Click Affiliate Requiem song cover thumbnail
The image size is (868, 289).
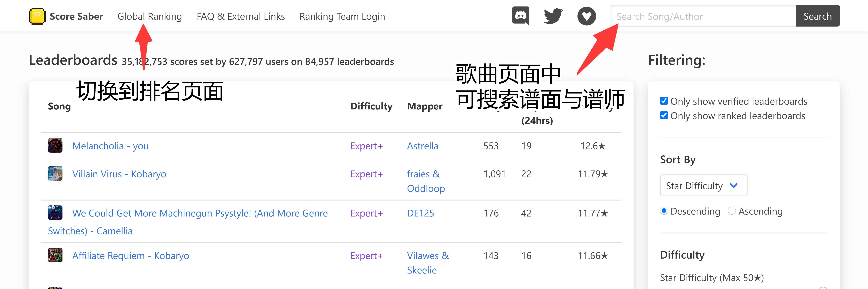(55, 255)
